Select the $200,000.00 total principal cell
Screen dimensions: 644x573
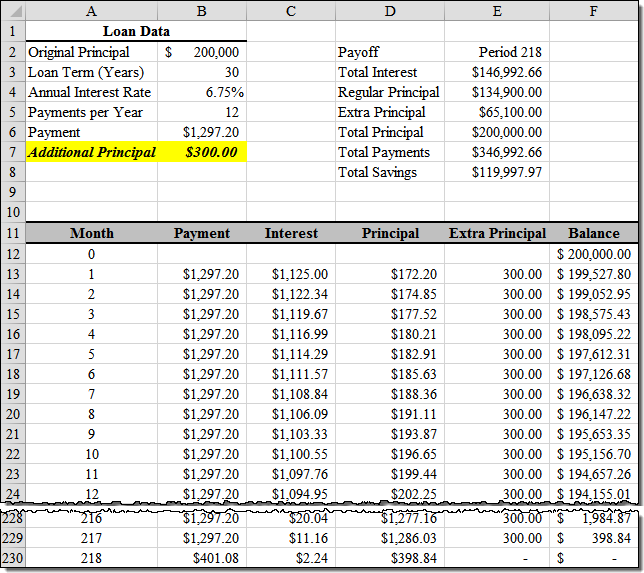tap(497, 132)
